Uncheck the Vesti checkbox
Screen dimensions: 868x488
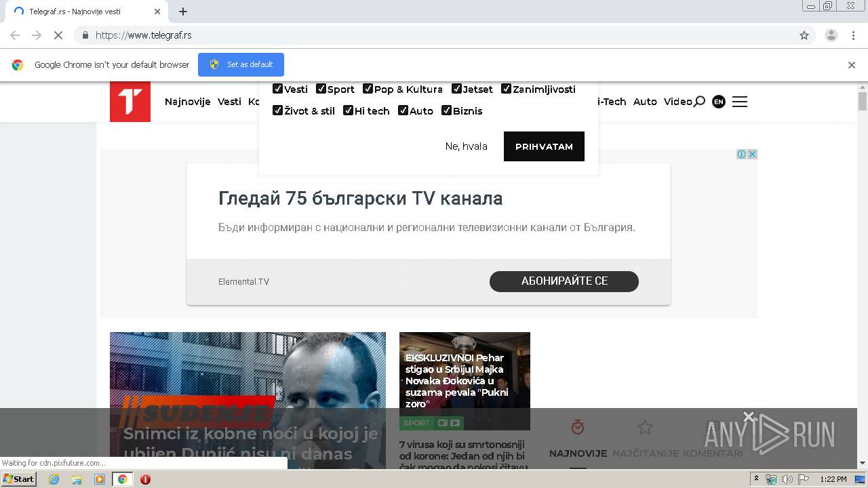pyautogui.click(x=277, y=89)
